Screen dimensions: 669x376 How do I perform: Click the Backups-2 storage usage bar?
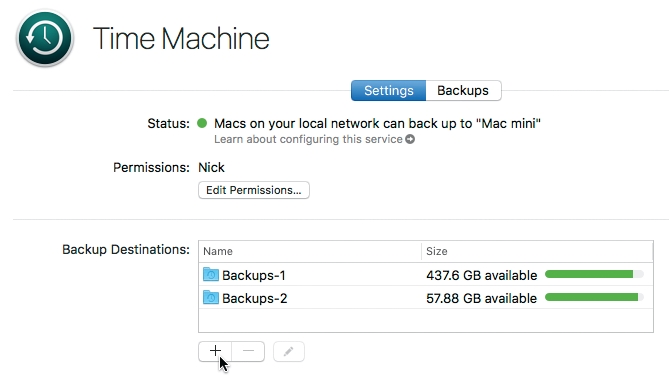pyautogui.click(x=594, y=297)
